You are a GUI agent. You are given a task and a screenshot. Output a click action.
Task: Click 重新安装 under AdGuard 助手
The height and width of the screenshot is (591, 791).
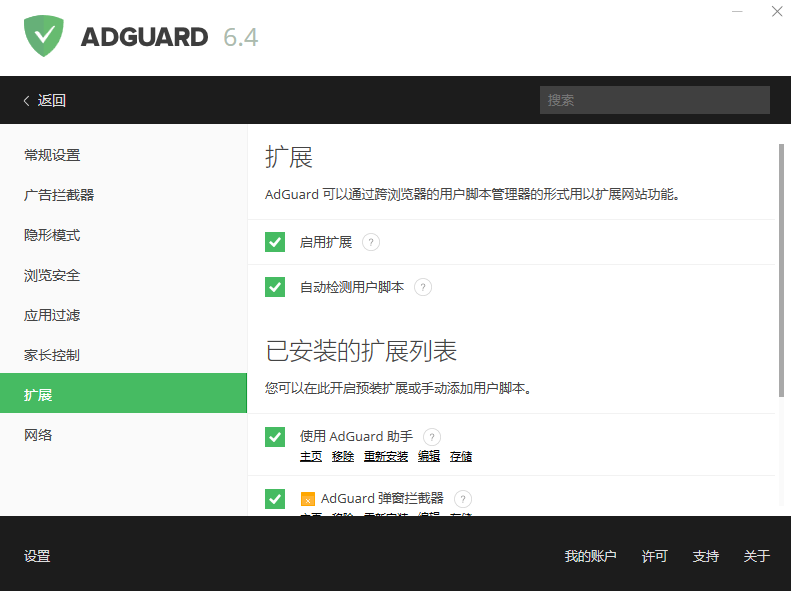tap(386, 456)
